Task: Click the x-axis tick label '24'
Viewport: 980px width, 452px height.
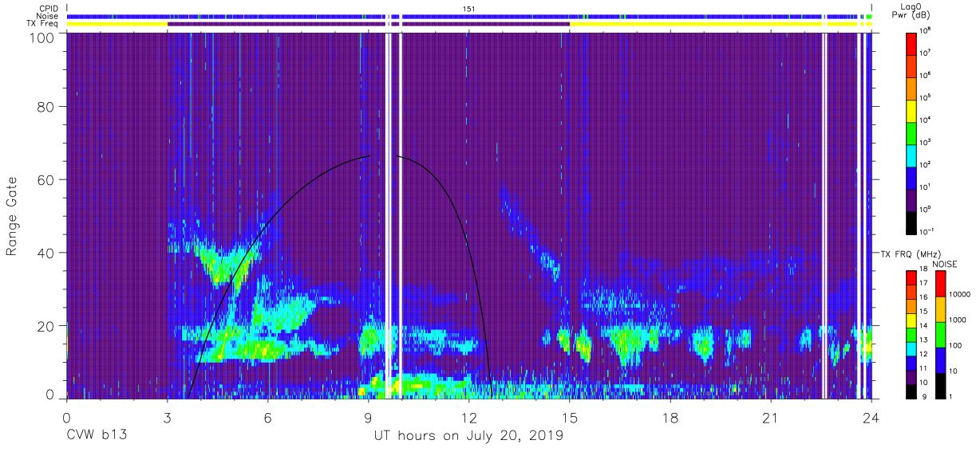Action: point(871,418)
